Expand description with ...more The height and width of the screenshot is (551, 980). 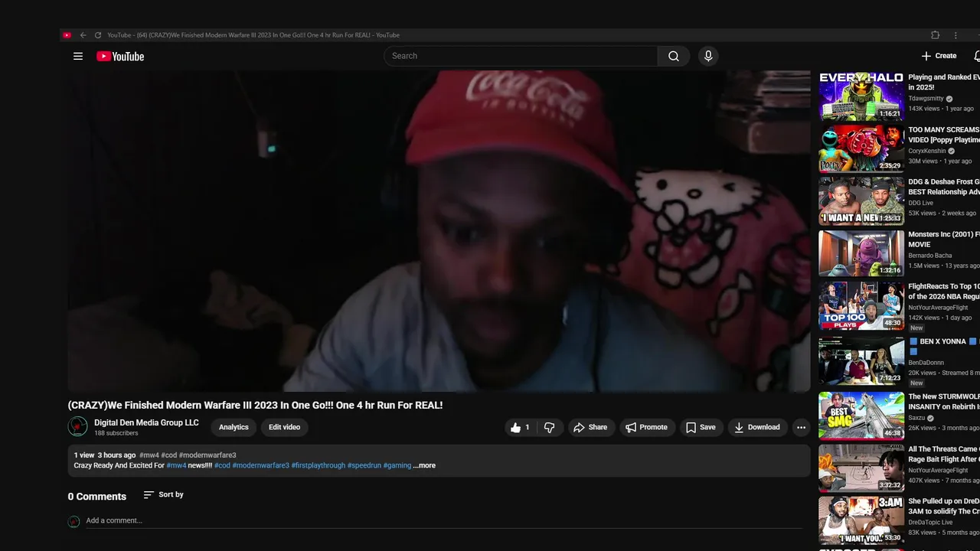pos(424,465)
